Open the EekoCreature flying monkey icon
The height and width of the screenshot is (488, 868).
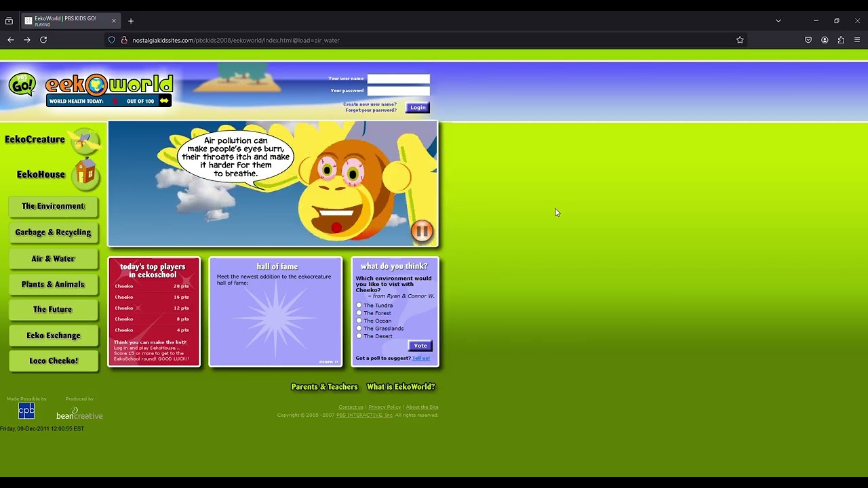(x=85, y=140)
